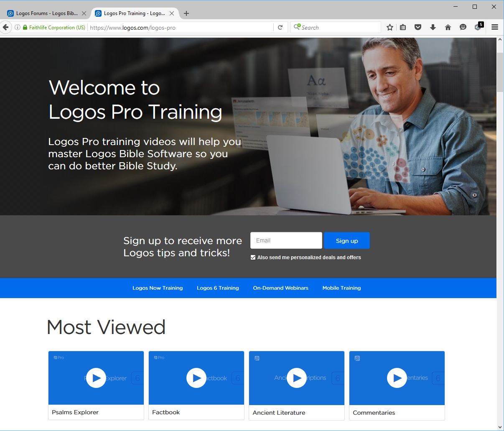Bookmark this page with the star icon
Image resolution: width=504 pixels, height=431 pixels.
tap(390, 28)
